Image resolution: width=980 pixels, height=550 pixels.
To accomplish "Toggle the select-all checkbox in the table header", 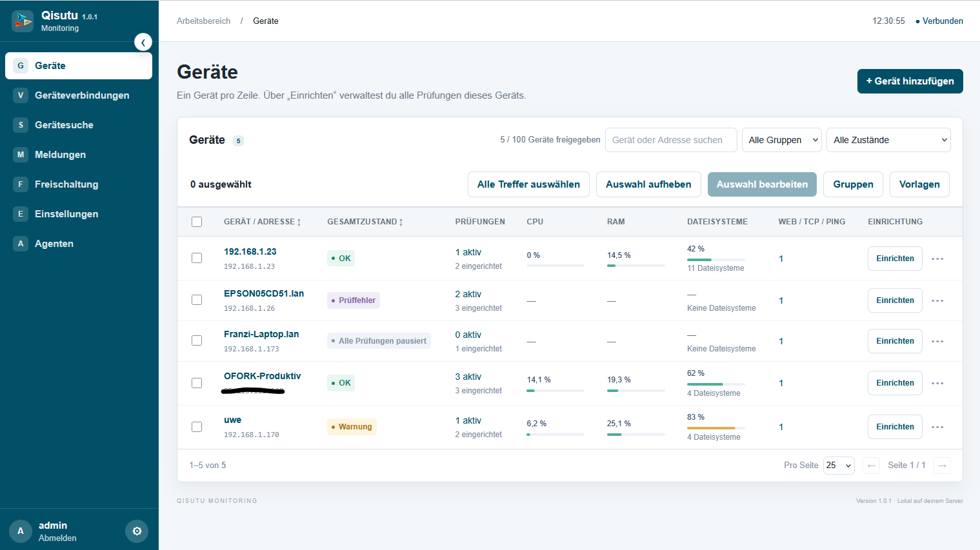I will (197, 222).
